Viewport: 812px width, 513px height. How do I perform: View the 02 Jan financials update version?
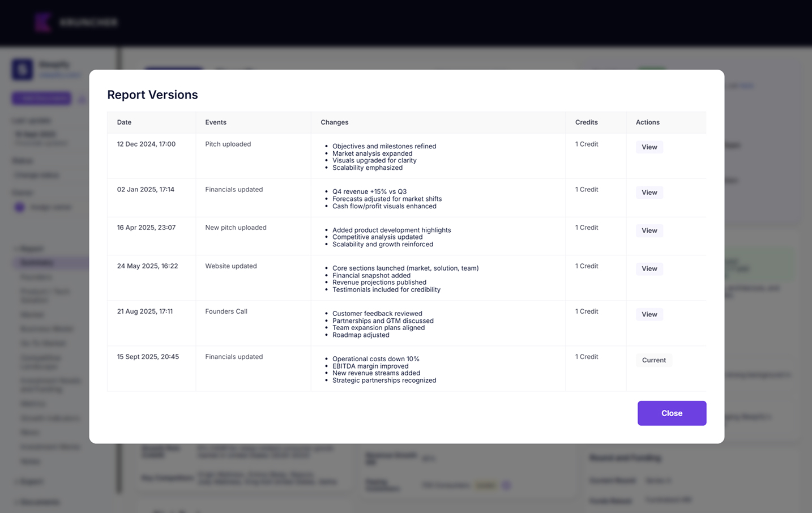pos(648,192)
